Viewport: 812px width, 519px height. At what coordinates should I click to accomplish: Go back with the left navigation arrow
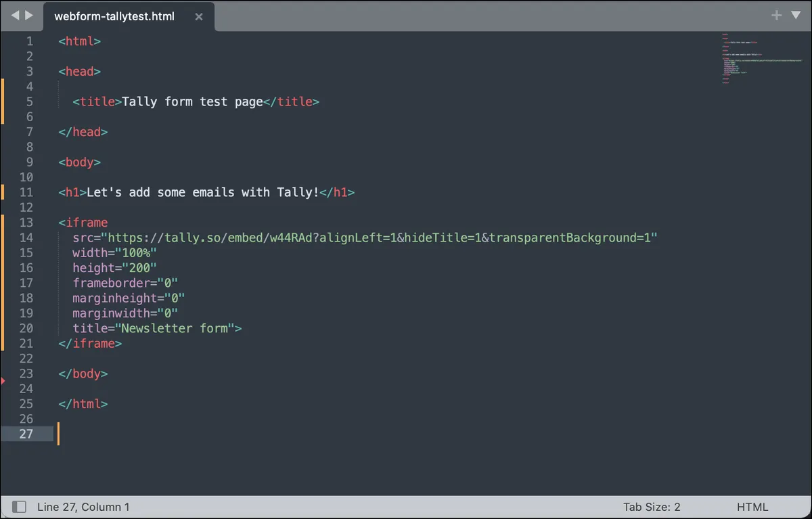pyautogui.click(x=15, y=15)
